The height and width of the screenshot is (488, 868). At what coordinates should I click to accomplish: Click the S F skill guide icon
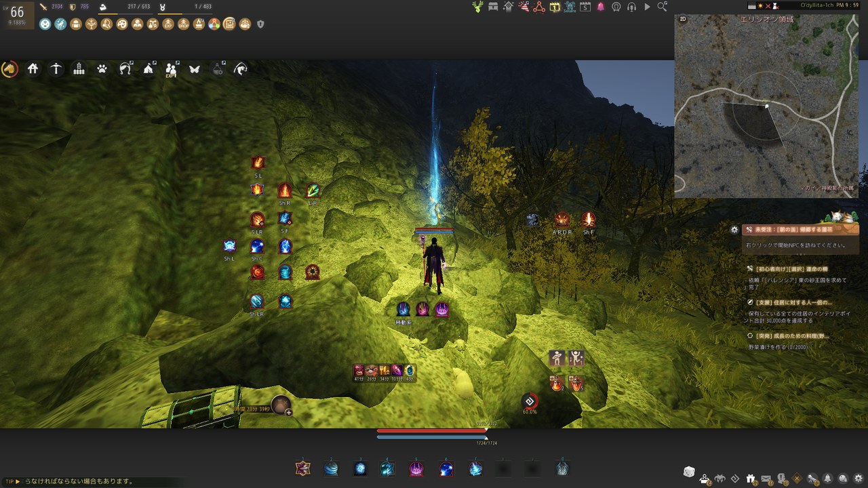pyautogui.click(x=285, y=218)
